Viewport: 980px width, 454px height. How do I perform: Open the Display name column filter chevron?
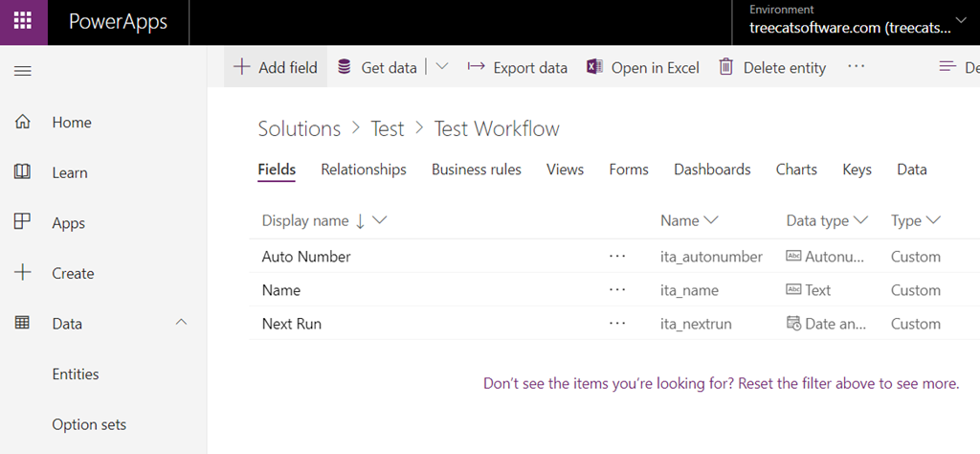(x=379, y=220)
